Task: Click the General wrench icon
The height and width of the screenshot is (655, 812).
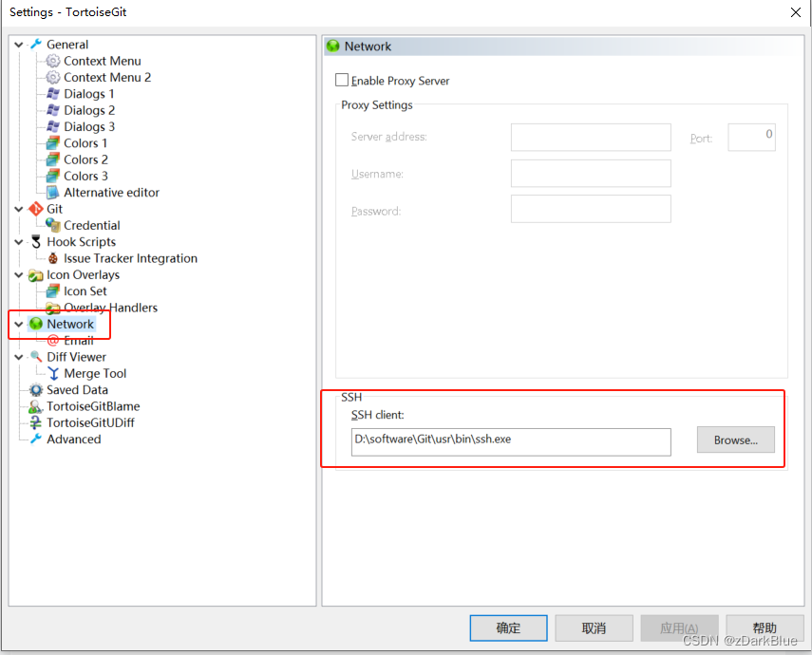Action: [36, 45]
